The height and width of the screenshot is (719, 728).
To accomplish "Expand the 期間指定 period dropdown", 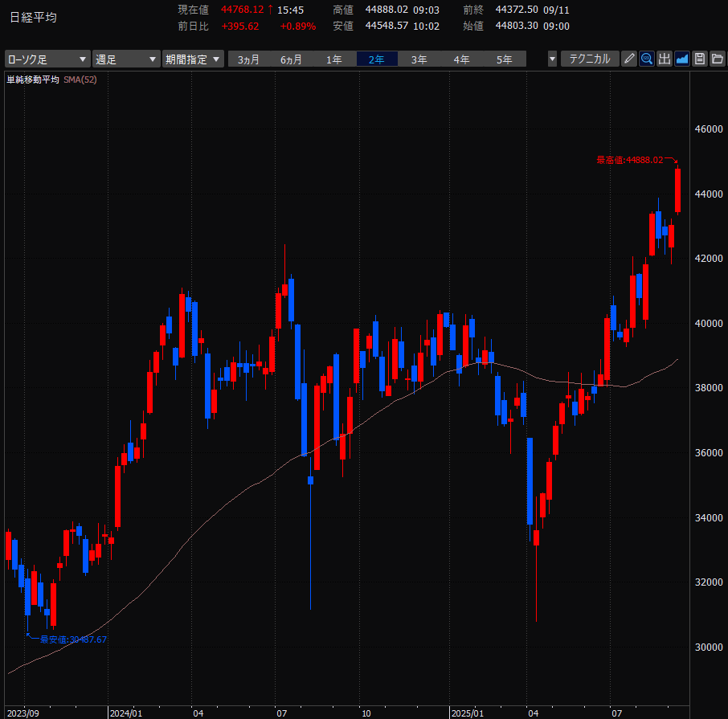I will click(x=193, y=59).
